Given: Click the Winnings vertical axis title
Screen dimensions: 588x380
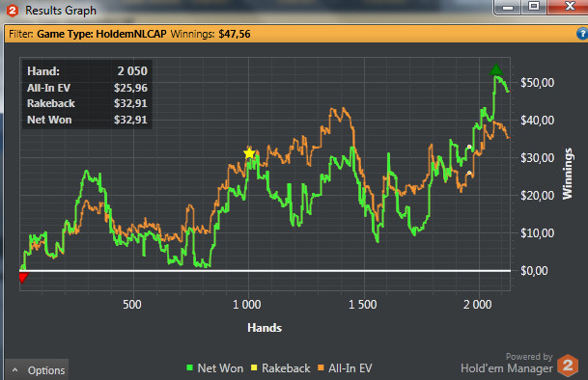Looking at the screenshot, I should [568, 174].
